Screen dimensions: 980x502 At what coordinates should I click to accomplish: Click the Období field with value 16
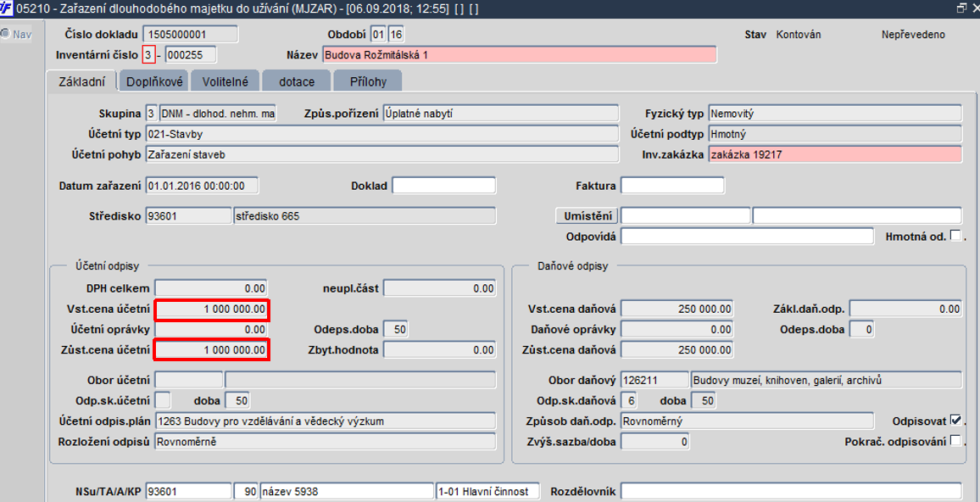coord(396,35)
